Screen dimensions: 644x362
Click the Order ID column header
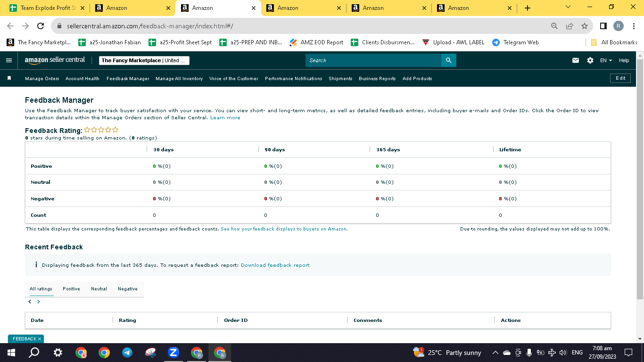click(x=236, y=321)
